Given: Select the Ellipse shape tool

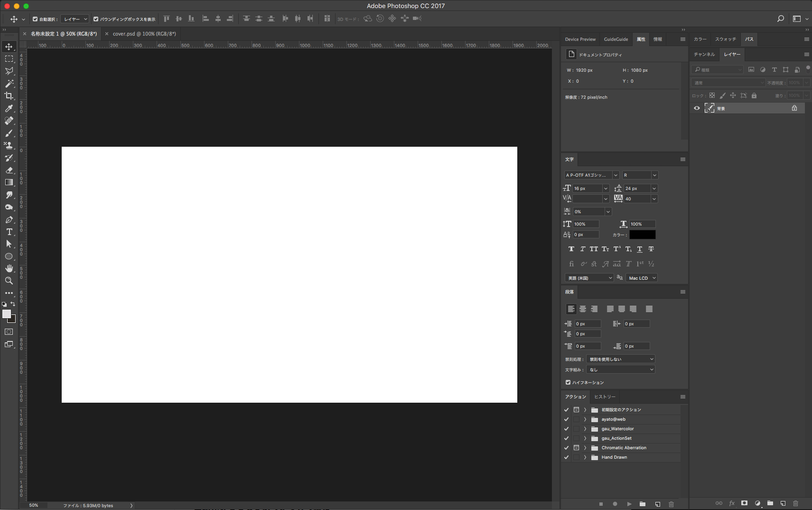Looking at the screenshot, I should (x=9, y=256).
